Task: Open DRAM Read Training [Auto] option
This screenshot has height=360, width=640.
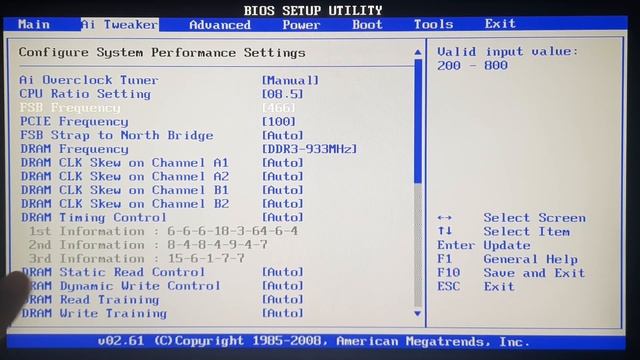Action: pos(282,299)
